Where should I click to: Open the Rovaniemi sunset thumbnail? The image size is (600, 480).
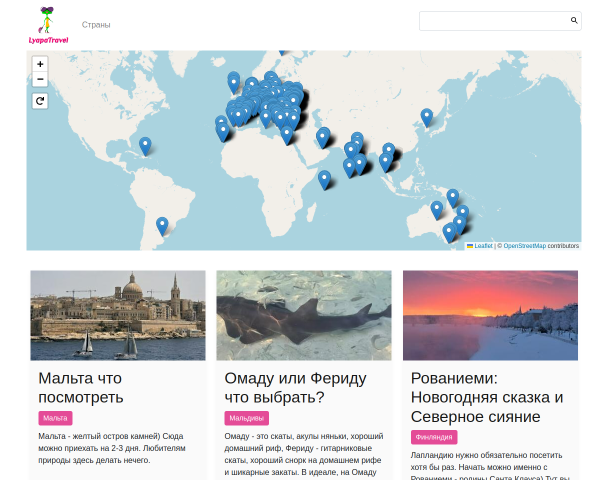coord(490,315)
